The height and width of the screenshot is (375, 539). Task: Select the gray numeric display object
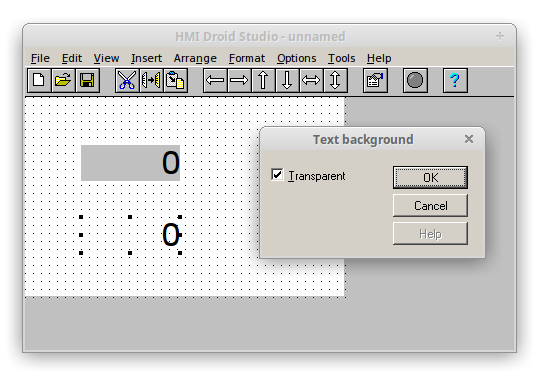click(x=130, y=163)
